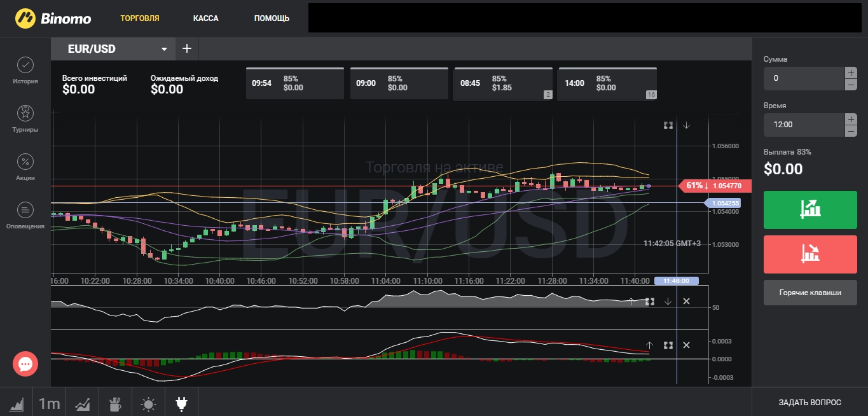Click the Всего инвестиций $0.00 value
This screenshot has height=416, width=868.
[78, 90]
